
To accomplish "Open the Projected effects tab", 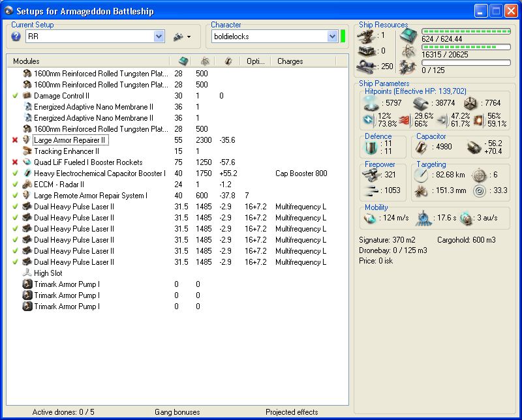I will [292, 412].
